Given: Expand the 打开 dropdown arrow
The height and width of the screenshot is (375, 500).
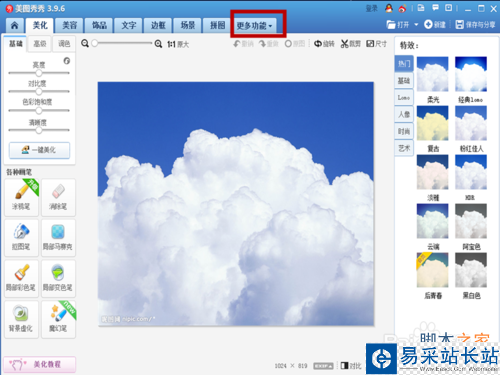Looking at the screenshot, I should 416,25.
